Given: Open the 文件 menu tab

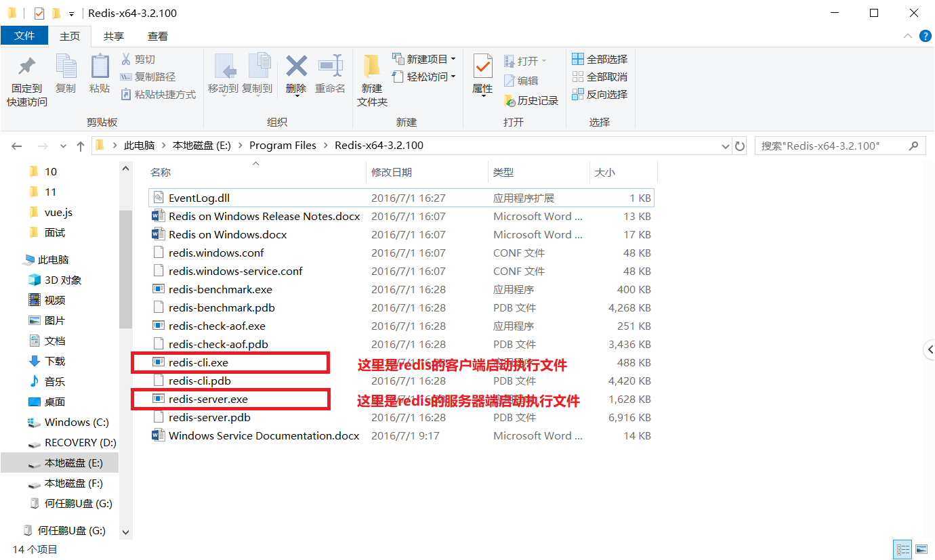Looking at the screenshot, I should (x=24, y=36).
